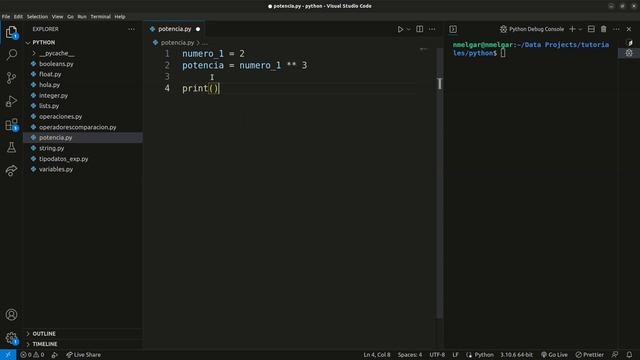The width and height of the screenshot is (640, 360).
Task: Open string.py in Explorer
Action: [x=51, y=148]
